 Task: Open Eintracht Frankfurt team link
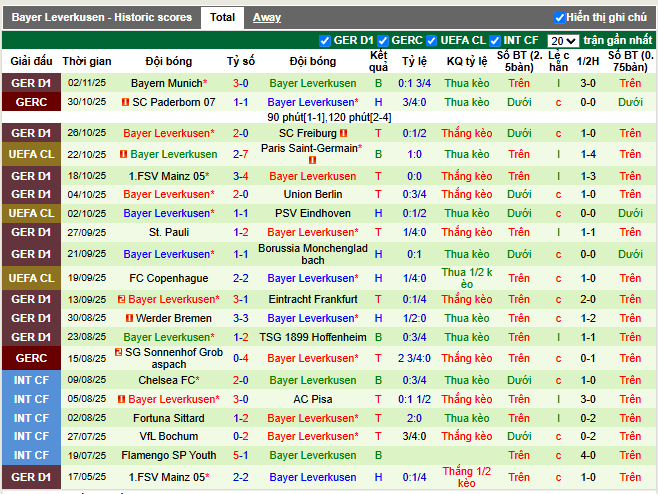(313, 299)
